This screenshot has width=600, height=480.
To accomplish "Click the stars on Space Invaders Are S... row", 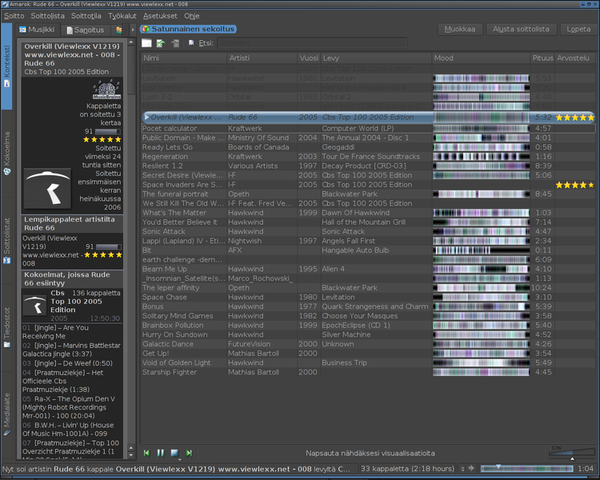I will (x=575, y=185).
